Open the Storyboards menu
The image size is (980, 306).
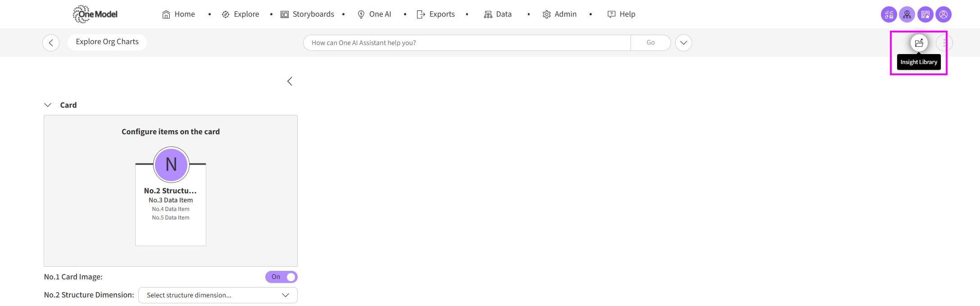point(308,14)
